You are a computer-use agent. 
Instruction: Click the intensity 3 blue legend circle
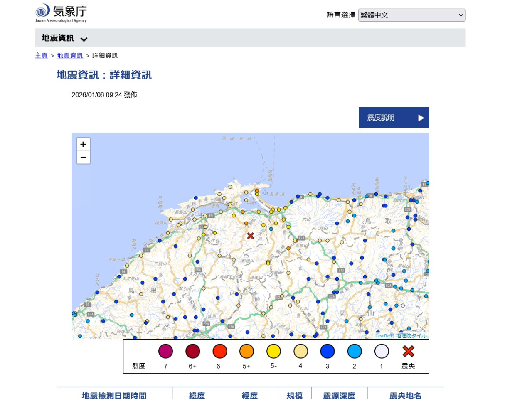coord(327,351)
